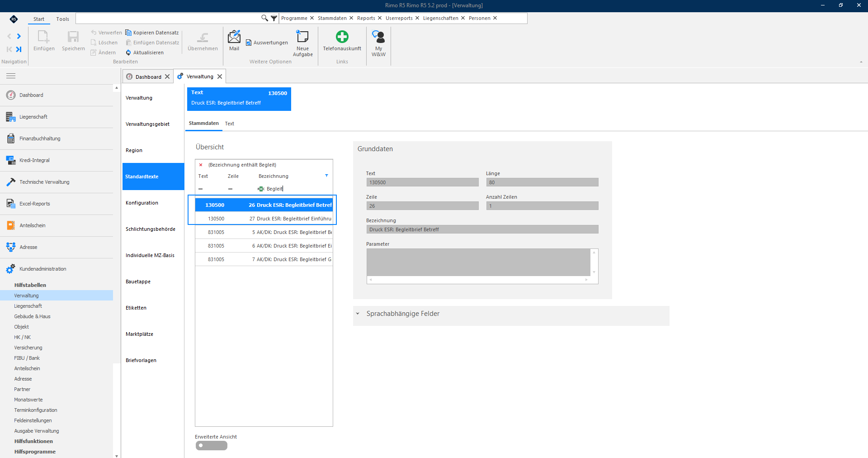The width and height of the screenshot is (868, 458).
Task: Click the Telefonauskunft green plus icon
Action: [342, 37]
